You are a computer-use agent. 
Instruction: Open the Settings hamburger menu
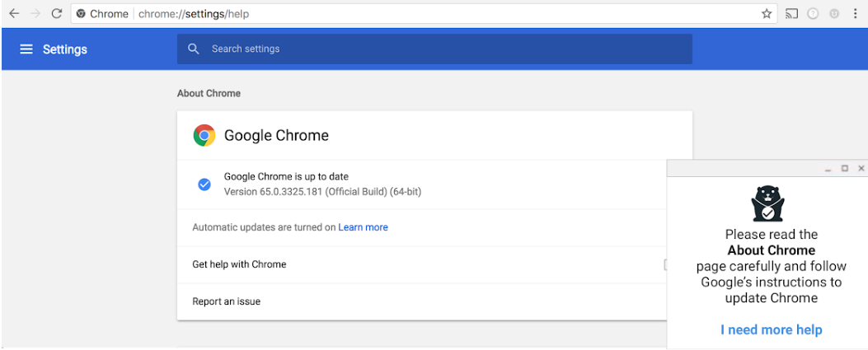pyautogui.click(x=26, y=49)
